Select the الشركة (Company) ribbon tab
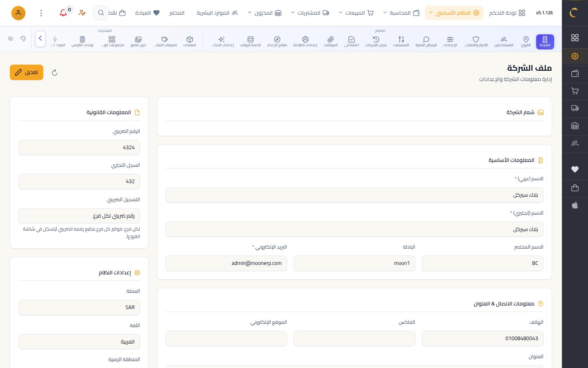588x368 pixels. pos(545,42)
